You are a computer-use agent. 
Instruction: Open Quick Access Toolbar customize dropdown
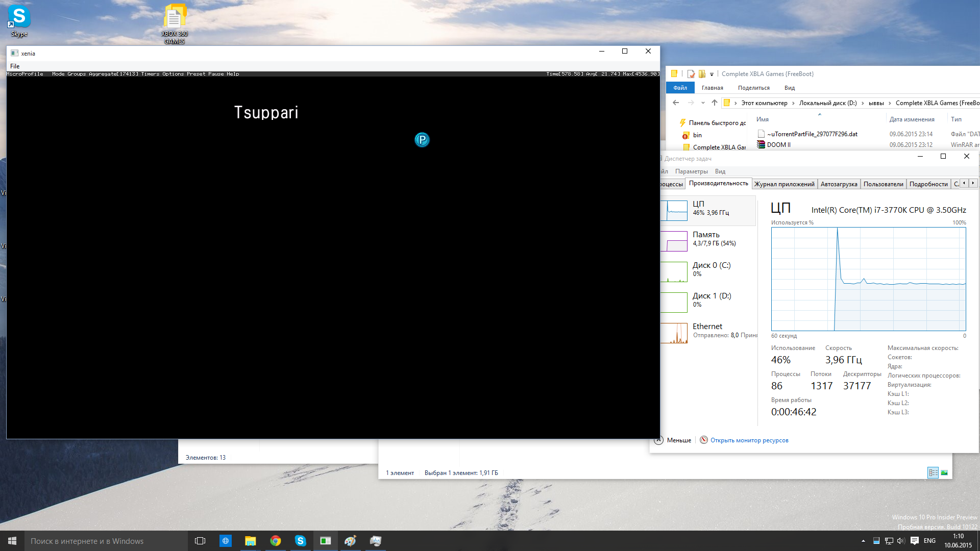[712, 74]
